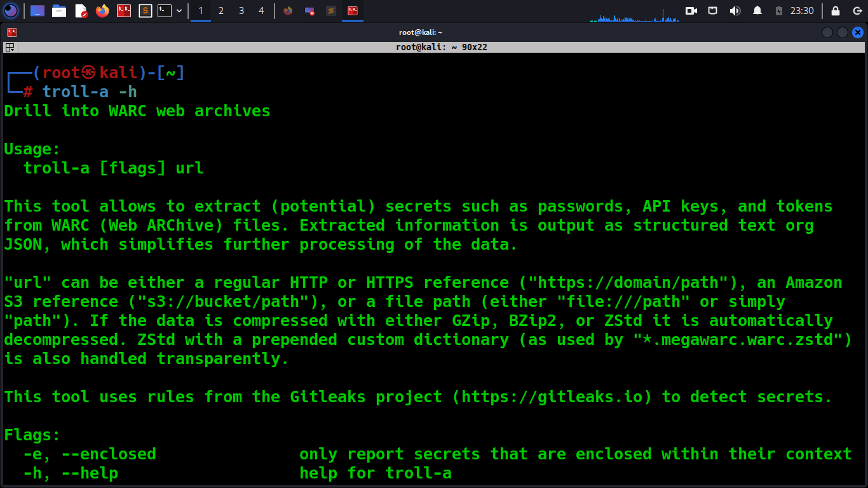This screenshot has height=488, width=868.
Task: Open the log out session icon
Action: coord(857,11)
